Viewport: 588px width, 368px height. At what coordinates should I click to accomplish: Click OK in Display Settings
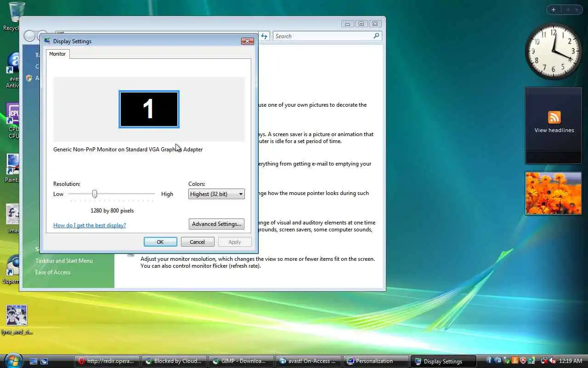click(160, 242)
